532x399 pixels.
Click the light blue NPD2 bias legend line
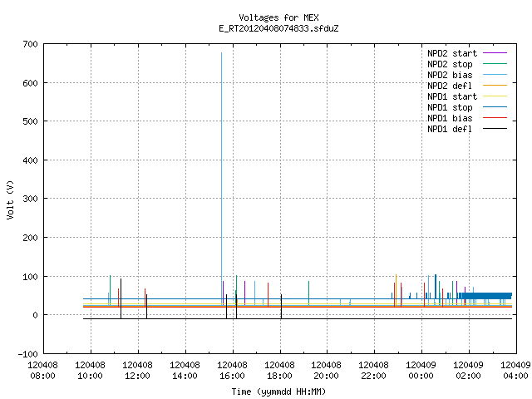[495, 75]
